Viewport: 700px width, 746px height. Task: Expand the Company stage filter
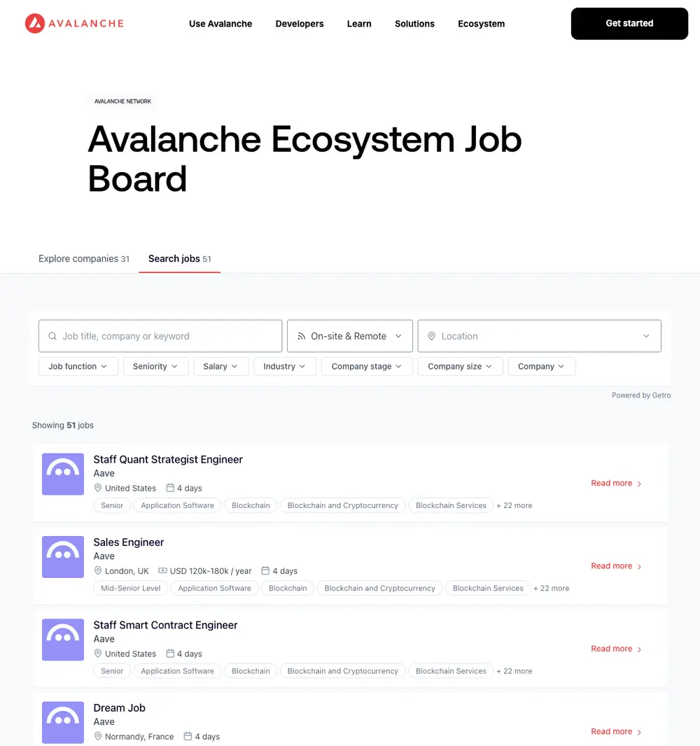[x=367, y=366]
